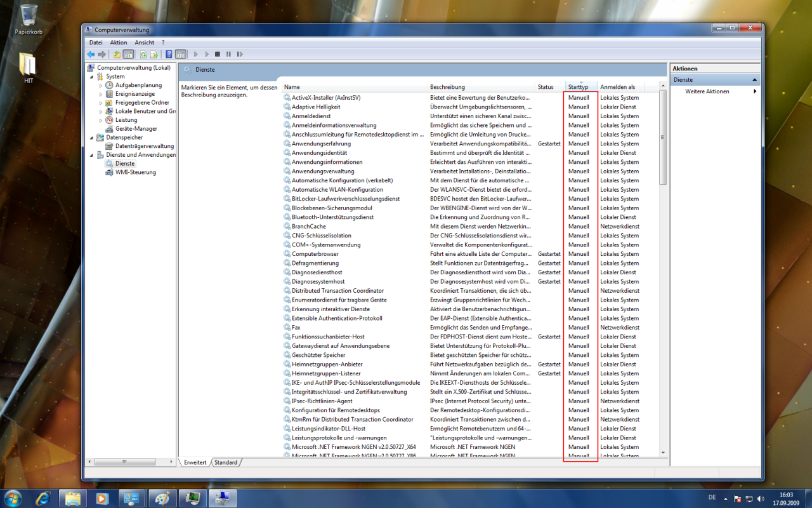Open Help via the blue question-mark icon

click(169, 55)
